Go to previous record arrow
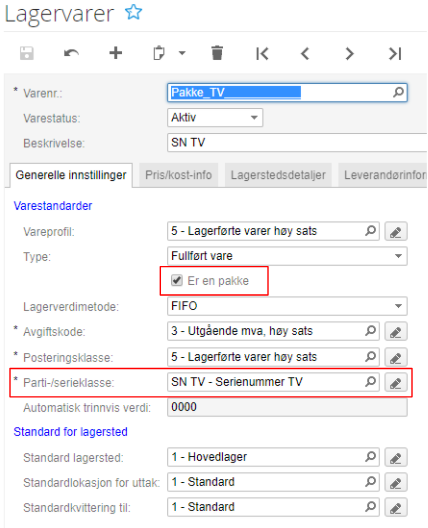The width and height of the screenshot is (428, 528). [x=305, y=54]
